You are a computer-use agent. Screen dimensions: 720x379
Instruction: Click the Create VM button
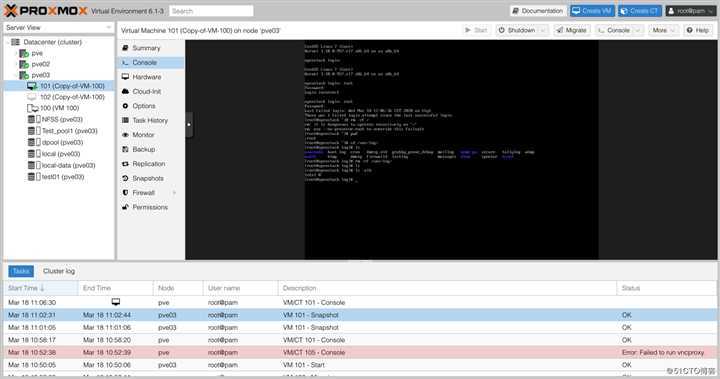tap(592, 11)
